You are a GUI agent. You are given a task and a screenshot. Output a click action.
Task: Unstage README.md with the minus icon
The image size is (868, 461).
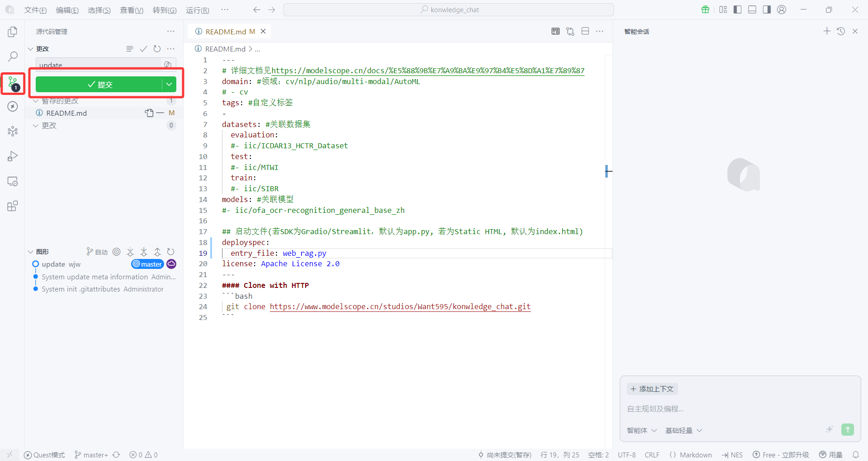point(160,113)
